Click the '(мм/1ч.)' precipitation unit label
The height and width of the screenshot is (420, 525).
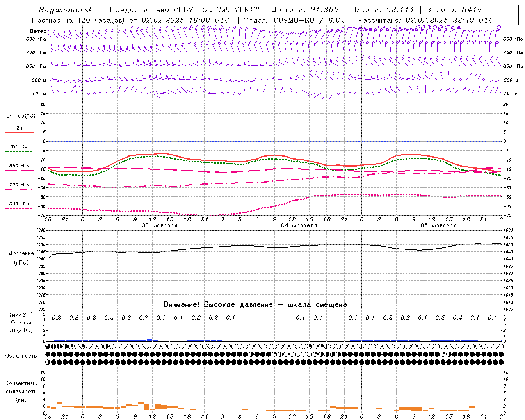[x=21, y=330]
